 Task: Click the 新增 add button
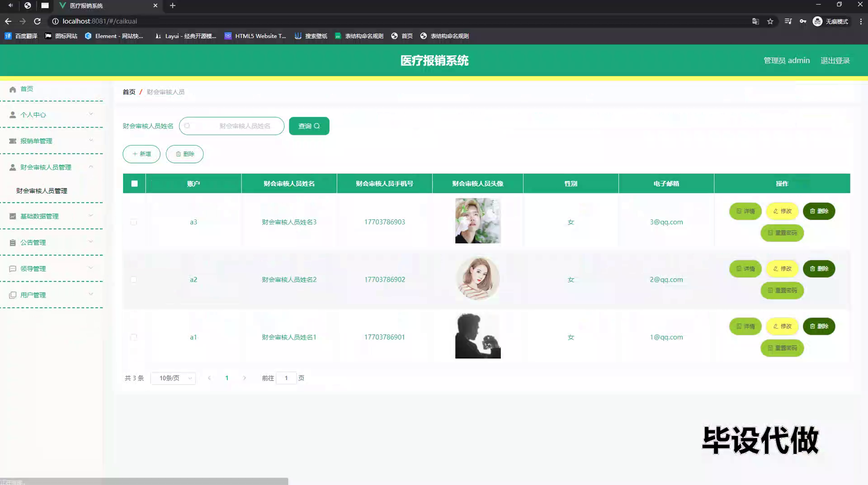pyautogui.click(x=142, y=154)
